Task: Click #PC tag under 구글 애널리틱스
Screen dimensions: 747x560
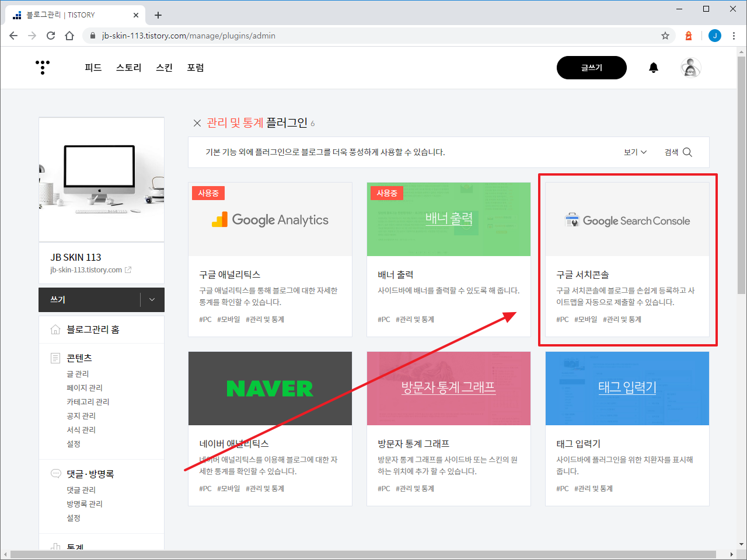Action: click(x=205, y=320)
